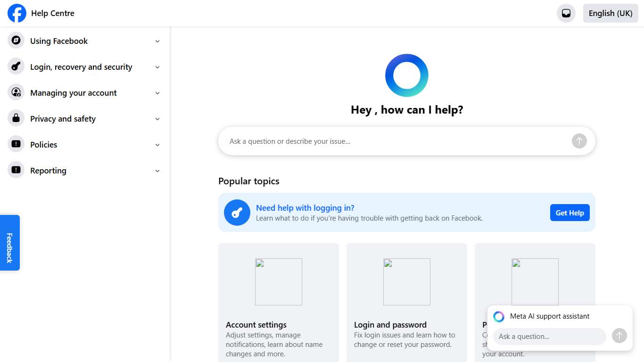Screen dimensions: 644x362
Task: Expand the Privacy and safety section
Action: 157,119
